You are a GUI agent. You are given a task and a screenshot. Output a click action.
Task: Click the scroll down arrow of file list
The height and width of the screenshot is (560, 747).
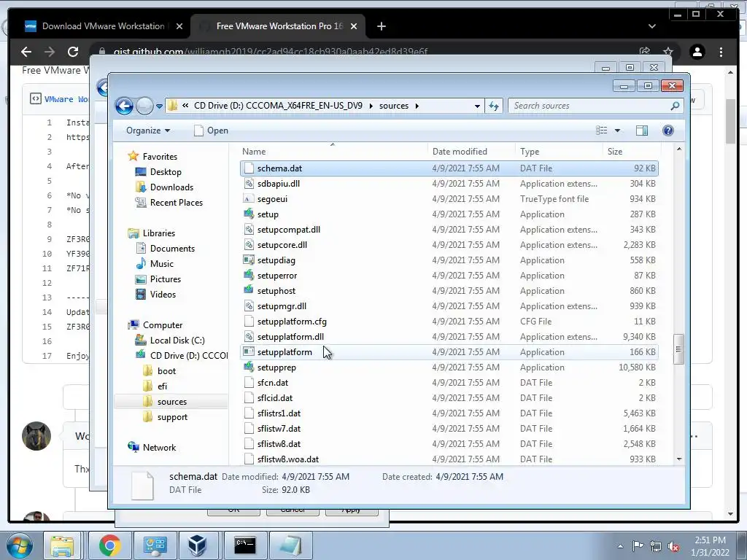[x=679, y=459]
